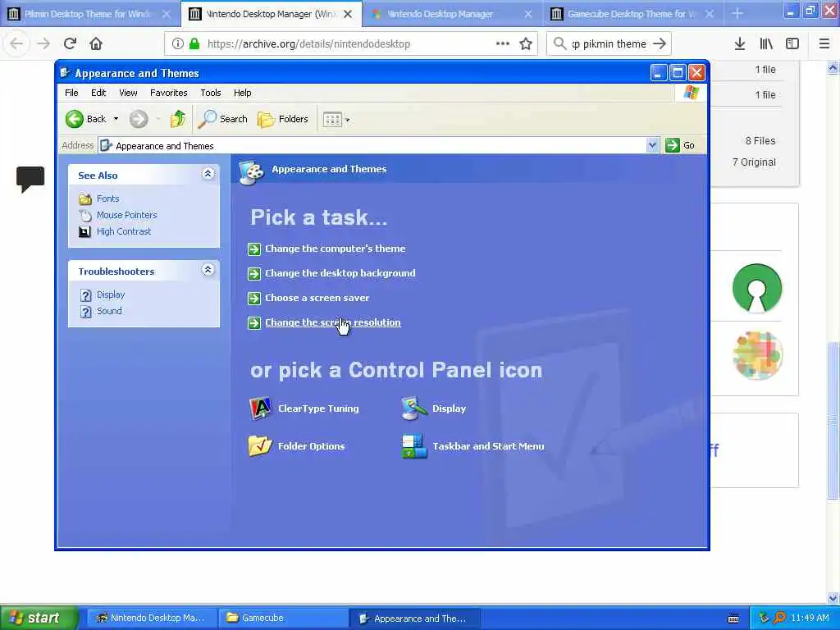Open the Sound troubleshooter
This screenshot has height=630, width=840.
[109, 311]
